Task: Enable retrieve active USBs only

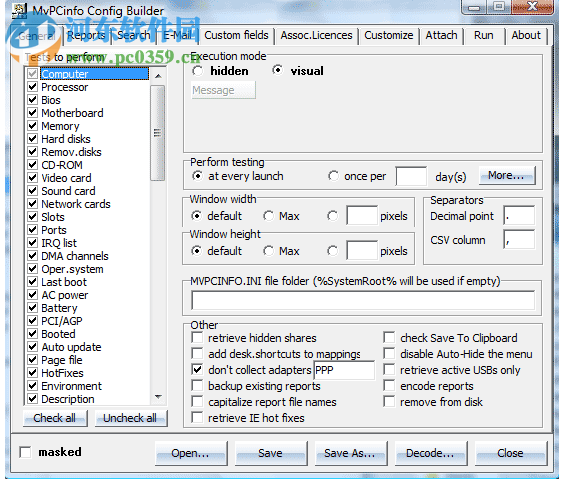Action: [389, 370]
